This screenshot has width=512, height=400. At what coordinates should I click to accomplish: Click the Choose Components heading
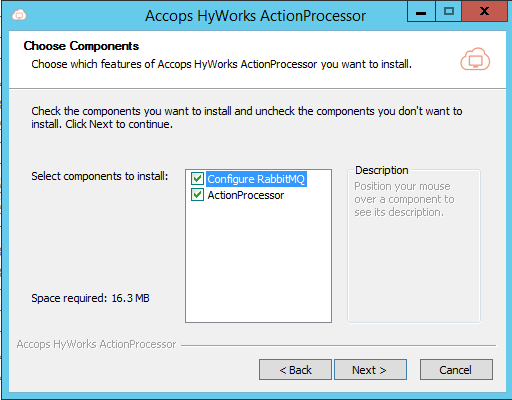[x=81, y=46]
